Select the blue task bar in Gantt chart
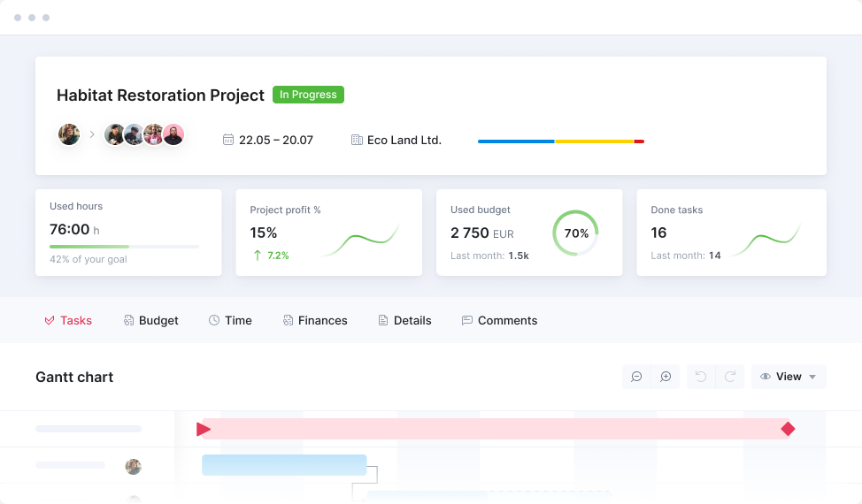The height and width of the screenshot is (504, 862). point(284,465)
